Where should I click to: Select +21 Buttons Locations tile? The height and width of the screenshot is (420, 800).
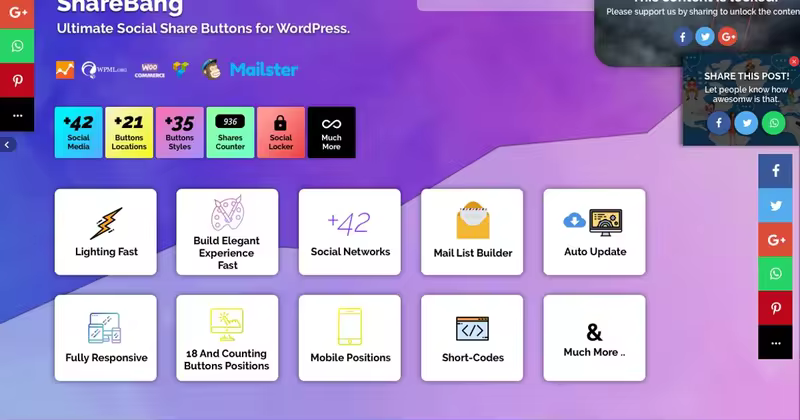click(129, 132)
